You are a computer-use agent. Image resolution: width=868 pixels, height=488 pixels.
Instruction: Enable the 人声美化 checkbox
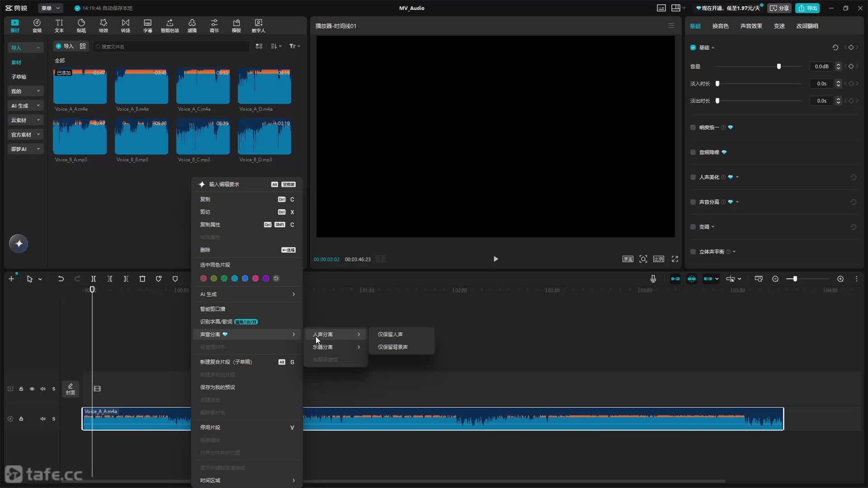(693, 177)
